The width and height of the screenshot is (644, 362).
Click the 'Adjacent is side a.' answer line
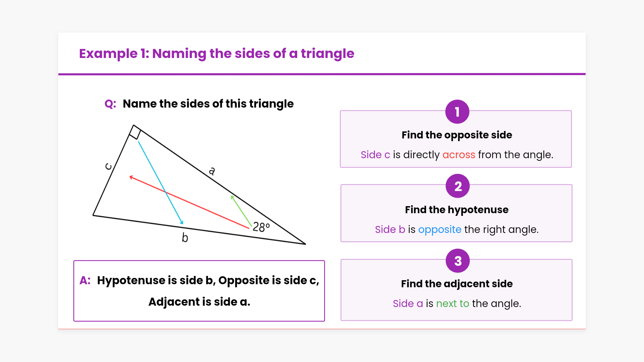[199, 302]
